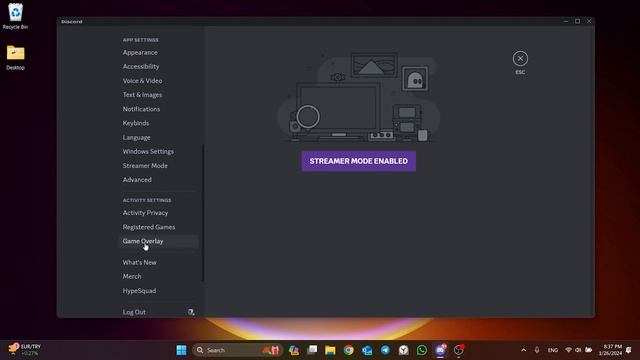Viewport: 640px width, 360px height.
Task: Open the Windows Start menu
Action: pos(181,350)
